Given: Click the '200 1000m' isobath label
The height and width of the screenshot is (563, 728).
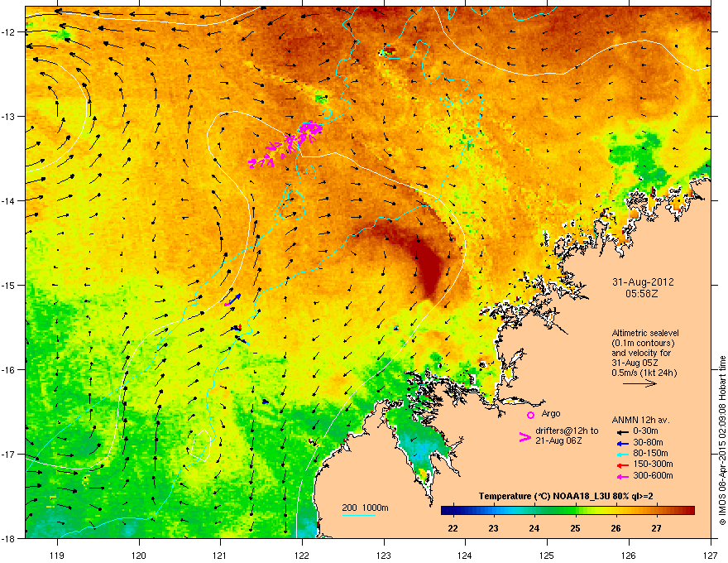Looking at the screenshot, I should (x=365, y=508).
